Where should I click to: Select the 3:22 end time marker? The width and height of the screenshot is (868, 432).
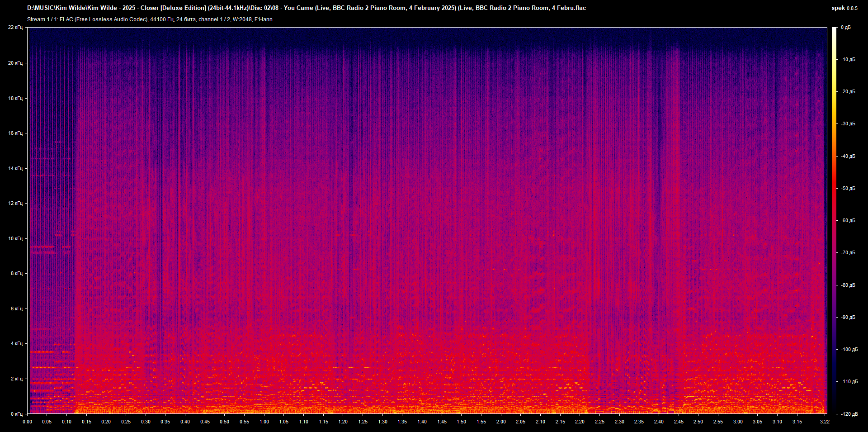click(825, 422)
